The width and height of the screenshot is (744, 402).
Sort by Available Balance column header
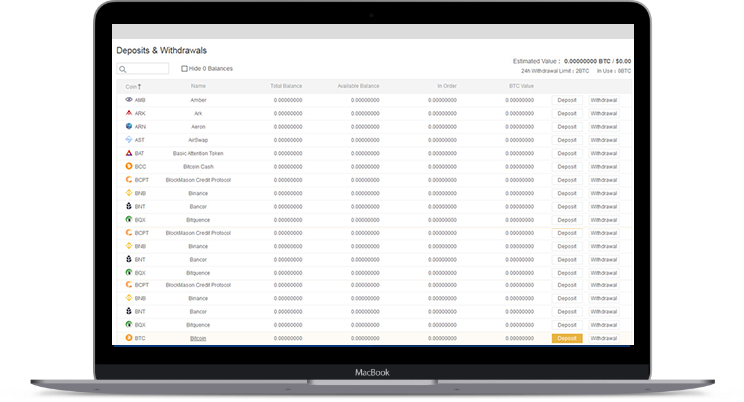coord(358,86)
